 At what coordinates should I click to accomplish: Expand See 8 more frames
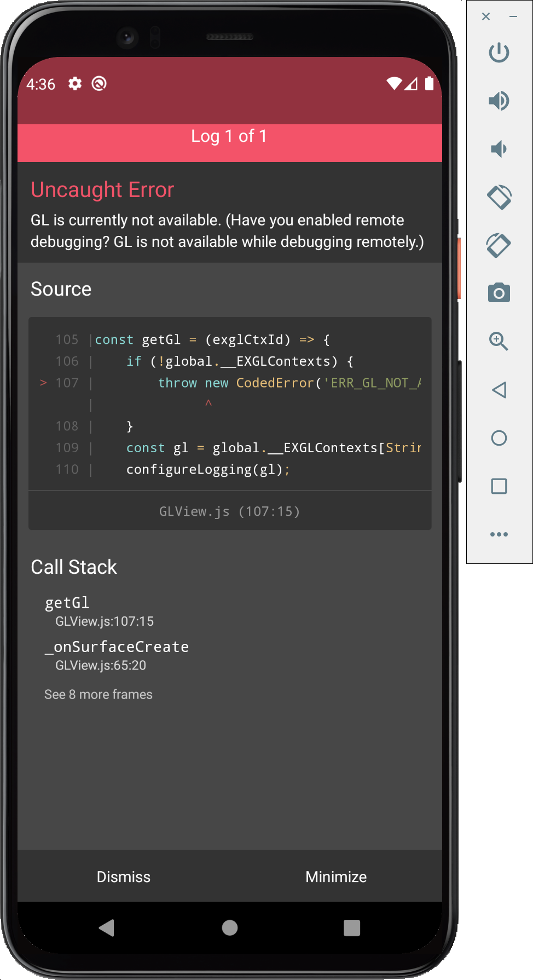(99, 694)
